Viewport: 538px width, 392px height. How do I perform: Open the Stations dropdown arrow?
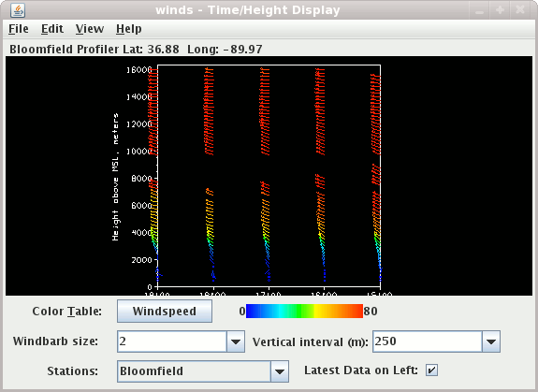coord(280,371)
